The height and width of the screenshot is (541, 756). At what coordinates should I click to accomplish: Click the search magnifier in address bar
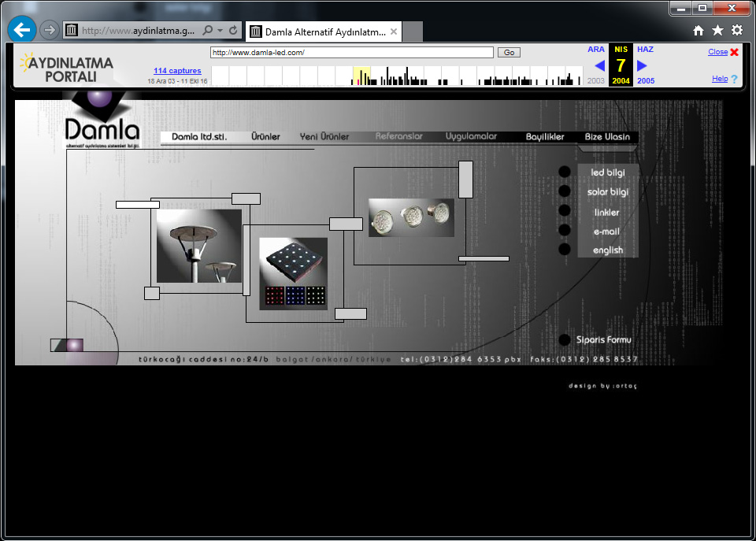[207, 31]
